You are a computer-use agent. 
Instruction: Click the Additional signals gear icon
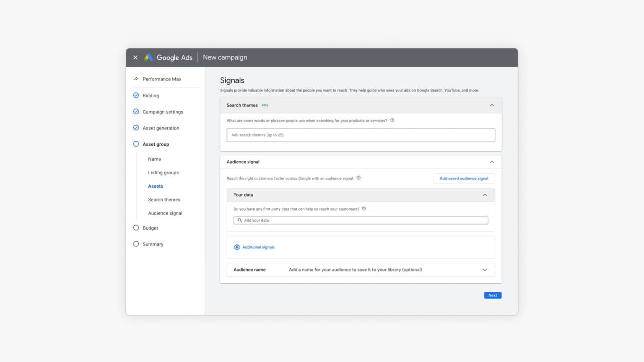237,247
